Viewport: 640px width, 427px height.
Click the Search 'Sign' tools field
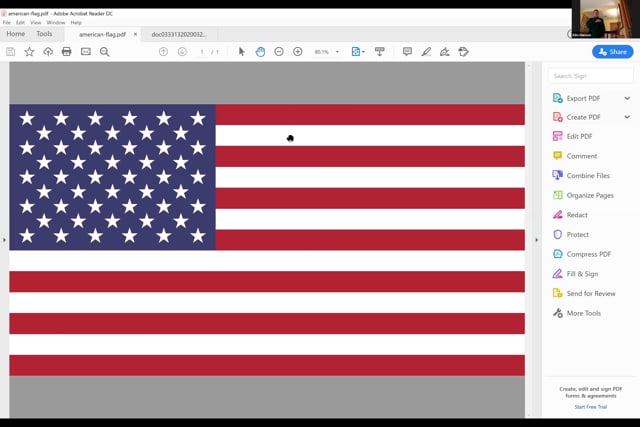591,76
